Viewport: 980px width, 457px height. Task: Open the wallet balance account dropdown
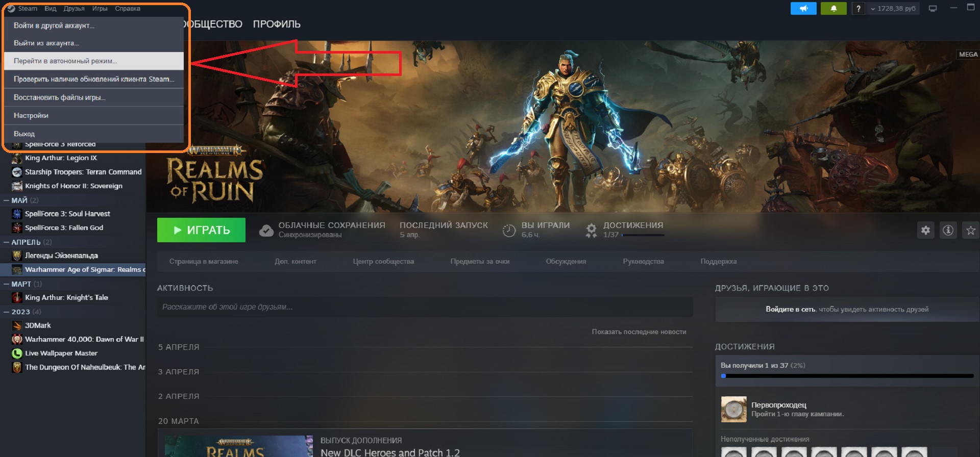coord(893,9)
